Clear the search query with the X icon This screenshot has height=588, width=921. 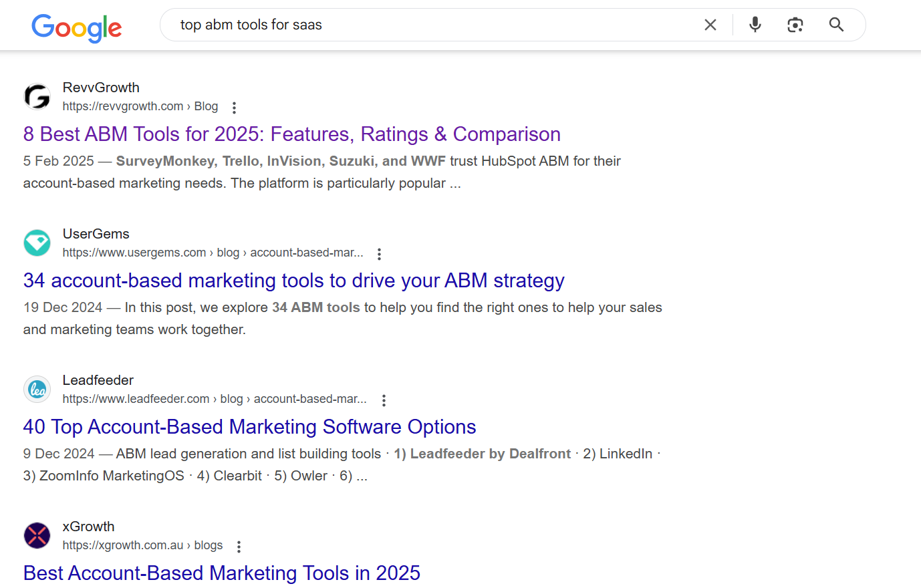tap(710, 25)
